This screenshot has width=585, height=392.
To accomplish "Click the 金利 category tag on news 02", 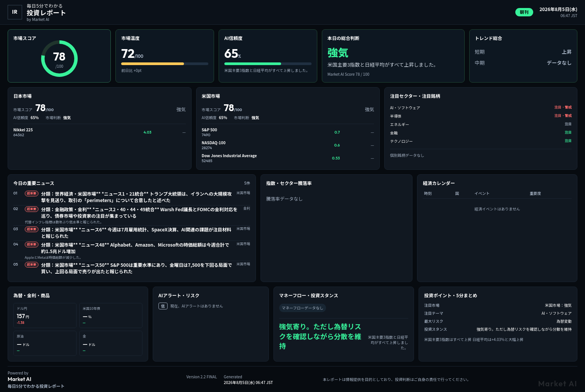I will [247, 209].
